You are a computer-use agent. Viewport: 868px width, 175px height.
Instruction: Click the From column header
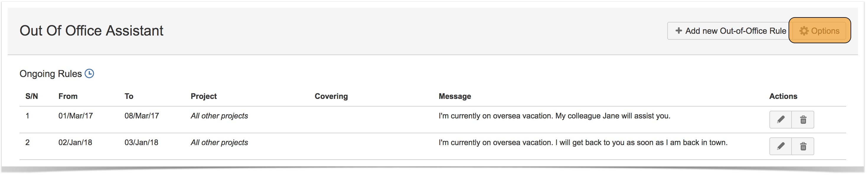68,96
